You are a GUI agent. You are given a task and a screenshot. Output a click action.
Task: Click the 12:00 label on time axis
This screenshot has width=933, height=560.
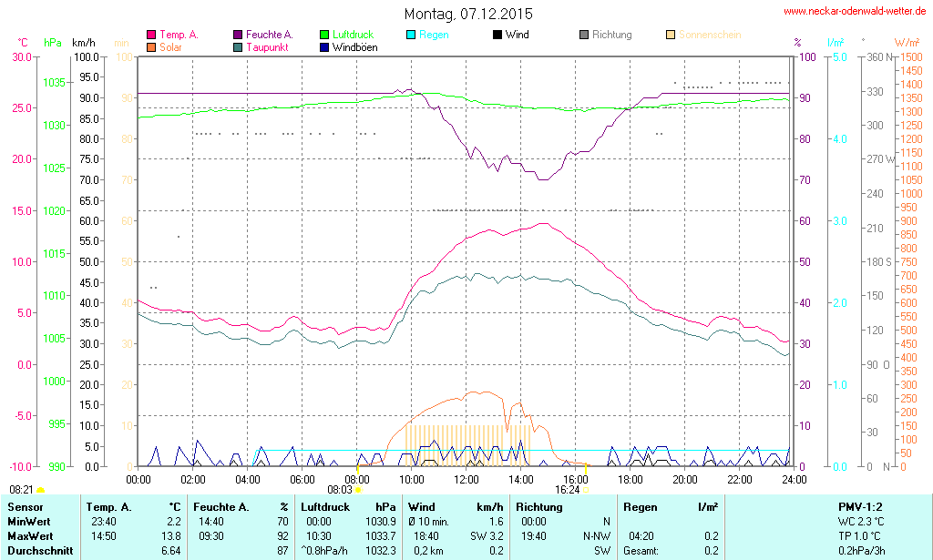pos(466,479)
